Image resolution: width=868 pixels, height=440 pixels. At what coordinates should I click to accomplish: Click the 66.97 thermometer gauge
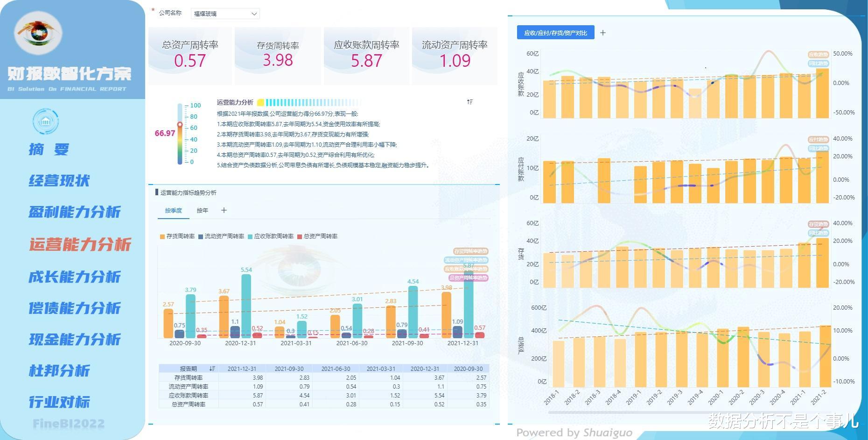[180, 134]
